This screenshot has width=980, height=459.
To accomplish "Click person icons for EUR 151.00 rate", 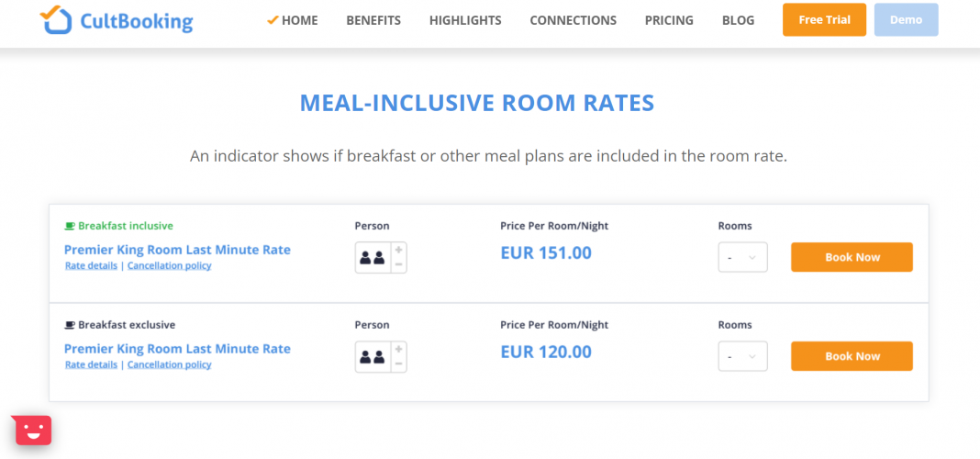I will tap(373, 258).
